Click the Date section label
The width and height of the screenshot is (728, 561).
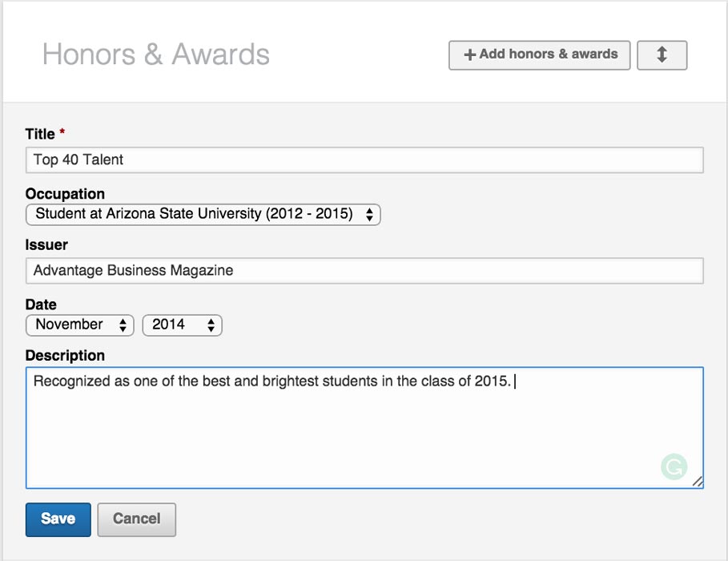point(40,305)
